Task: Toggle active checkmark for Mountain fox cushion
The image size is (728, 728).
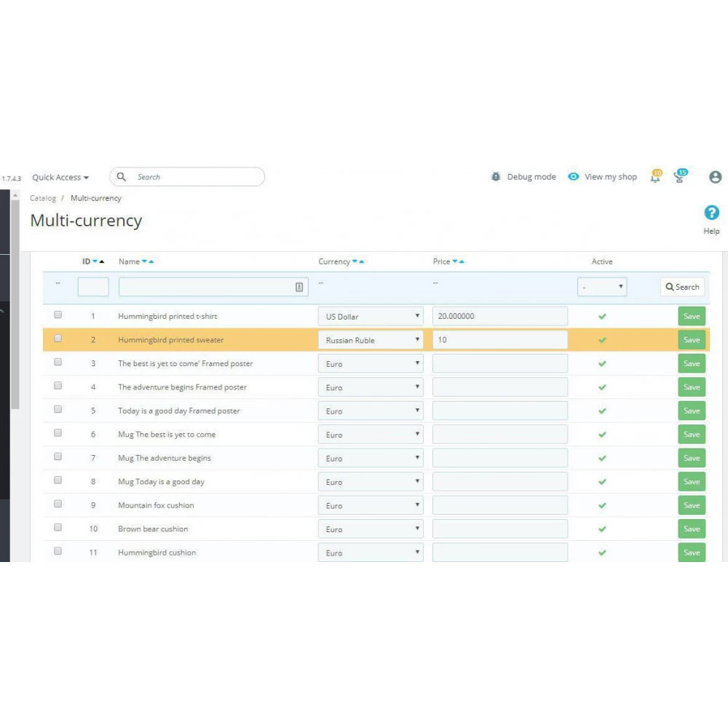Action: pyautogui.click(x=602, y=505)
